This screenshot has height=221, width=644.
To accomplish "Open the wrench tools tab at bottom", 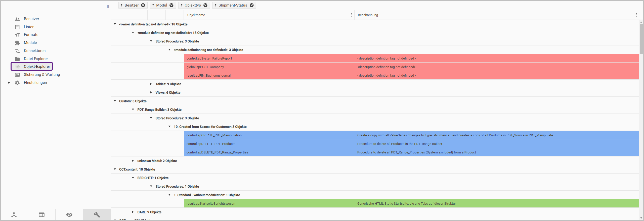I will pyautogui.click(x=97, y=215).
